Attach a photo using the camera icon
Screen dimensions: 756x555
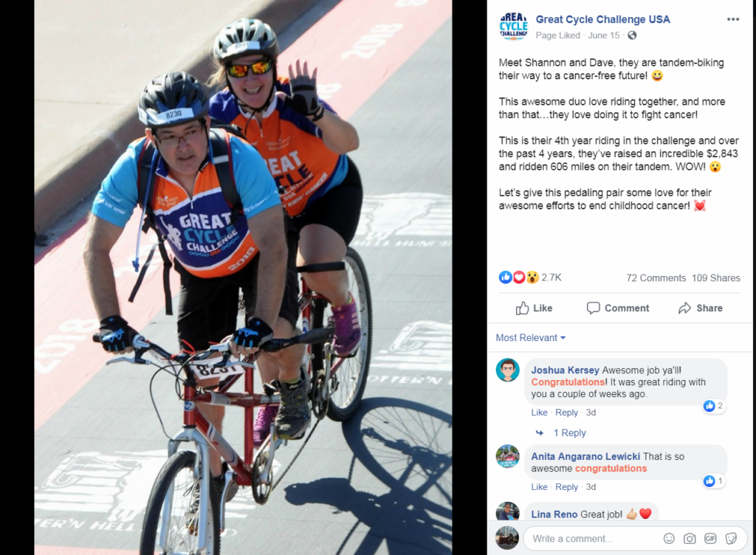[x=690, y=538]
